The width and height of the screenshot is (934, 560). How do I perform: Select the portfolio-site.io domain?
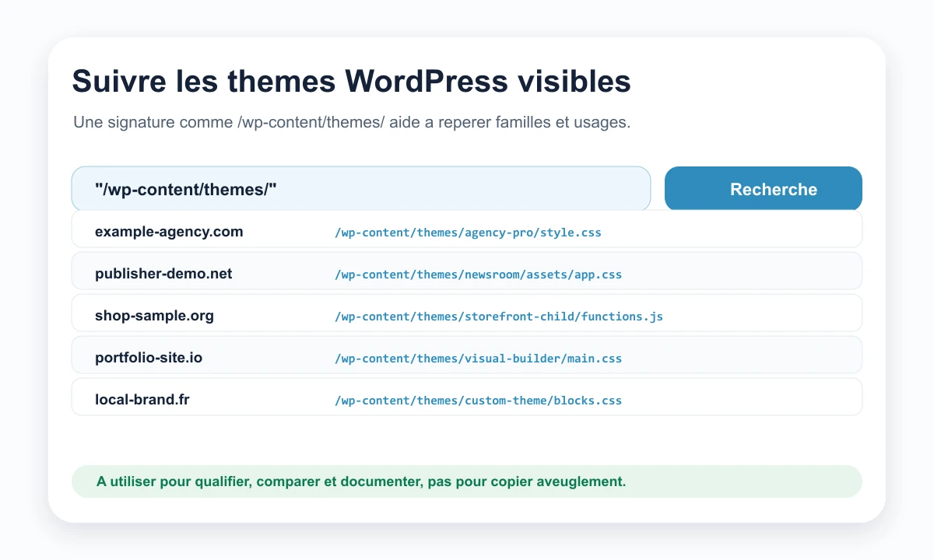pos(149,358)
